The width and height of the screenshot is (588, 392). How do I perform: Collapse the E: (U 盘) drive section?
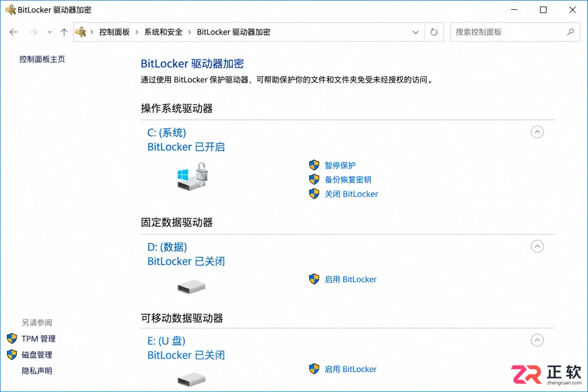tap(537, 340)
